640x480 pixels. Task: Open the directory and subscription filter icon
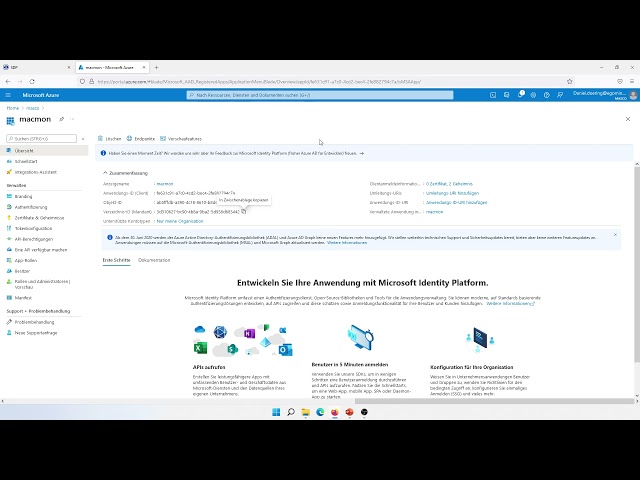click(x=507, y=95)
